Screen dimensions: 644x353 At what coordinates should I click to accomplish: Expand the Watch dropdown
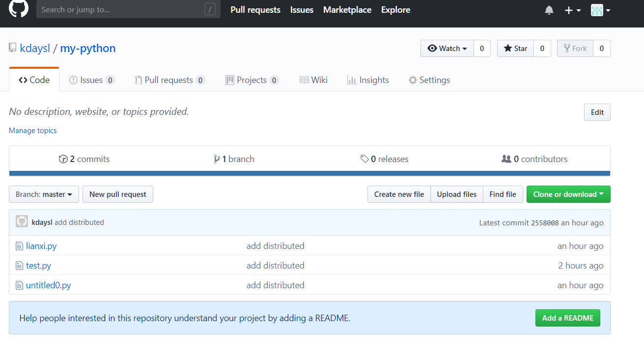[x=447, y=48]
